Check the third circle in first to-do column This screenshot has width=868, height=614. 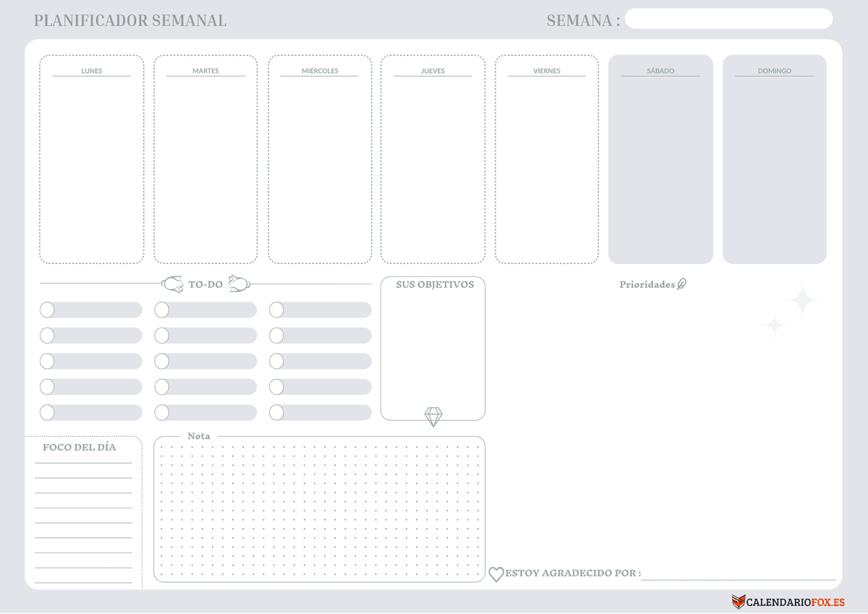(x=47, y=362)
